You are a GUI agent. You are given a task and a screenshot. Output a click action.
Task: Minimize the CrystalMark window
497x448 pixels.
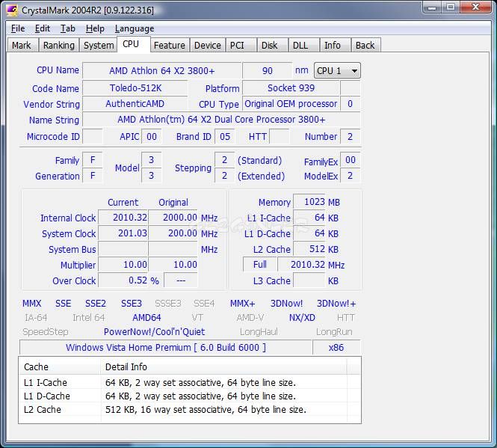432,7
